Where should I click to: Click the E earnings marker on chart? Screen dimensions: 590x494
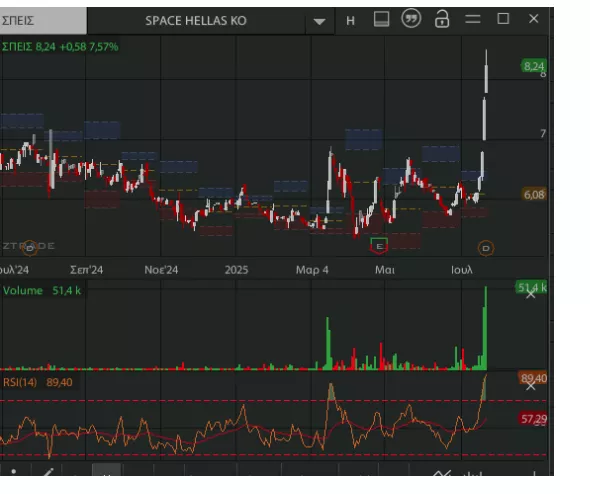(x=379, y=246)
